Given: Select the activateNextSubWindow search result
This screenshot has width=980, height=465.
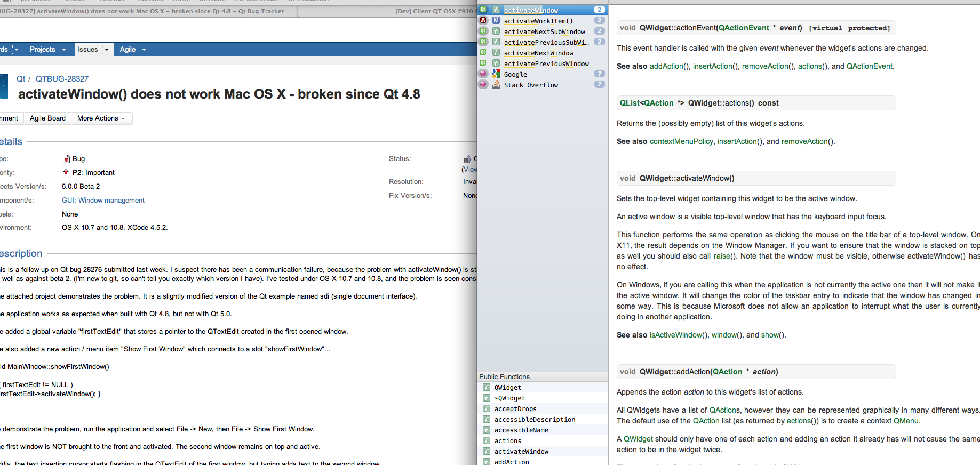Looking at the screenshot, I should coord(543,31).
